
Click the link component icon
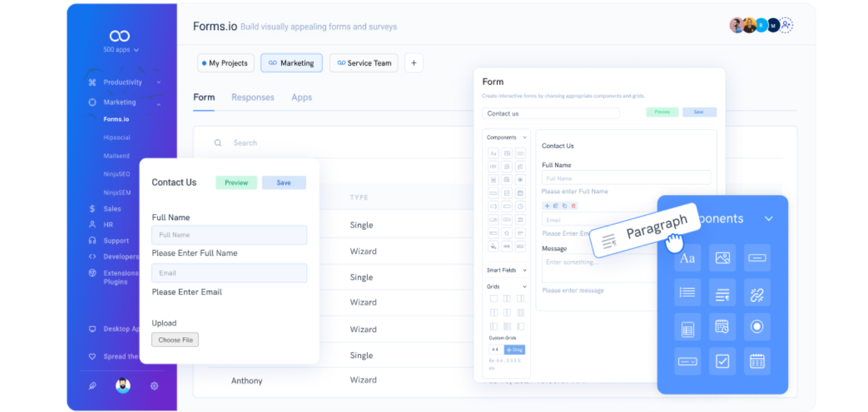pos(757,293)
